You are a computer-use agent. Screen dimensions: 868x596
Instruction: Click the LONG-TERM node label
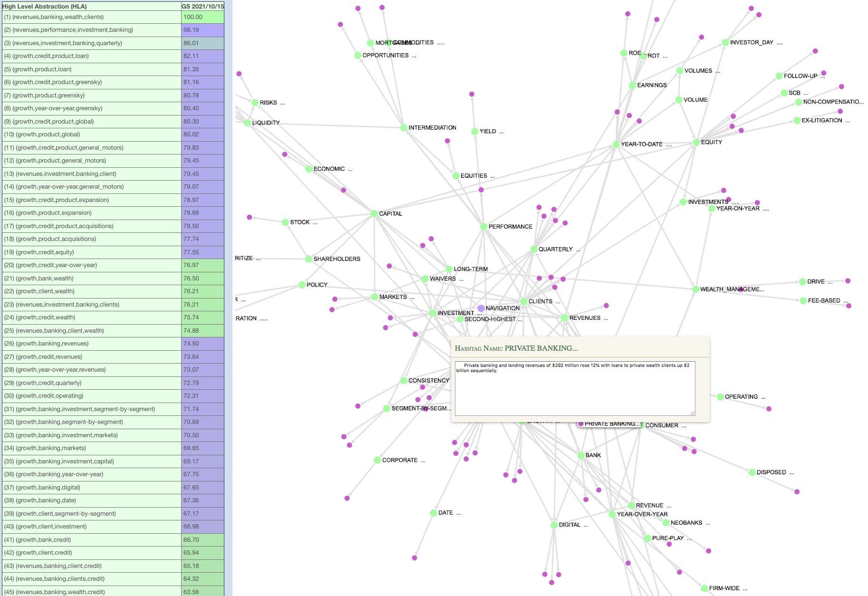[471, 269]
